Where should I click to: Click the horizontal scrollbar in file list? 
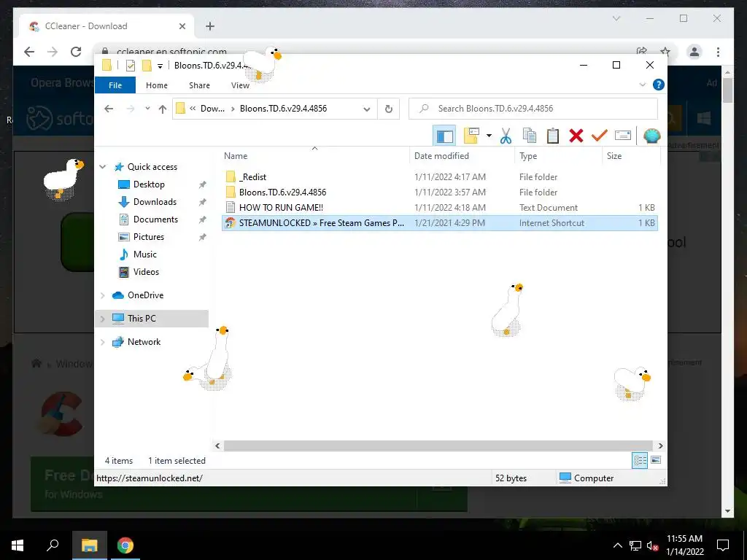pyautogui.click(x=438, y=446)
